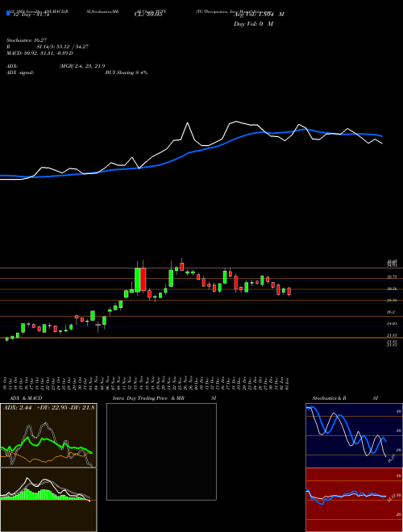Click the green ADX line in the ADX panel
The height and width of the screenshot is (532, 403).
pos(48,443)
